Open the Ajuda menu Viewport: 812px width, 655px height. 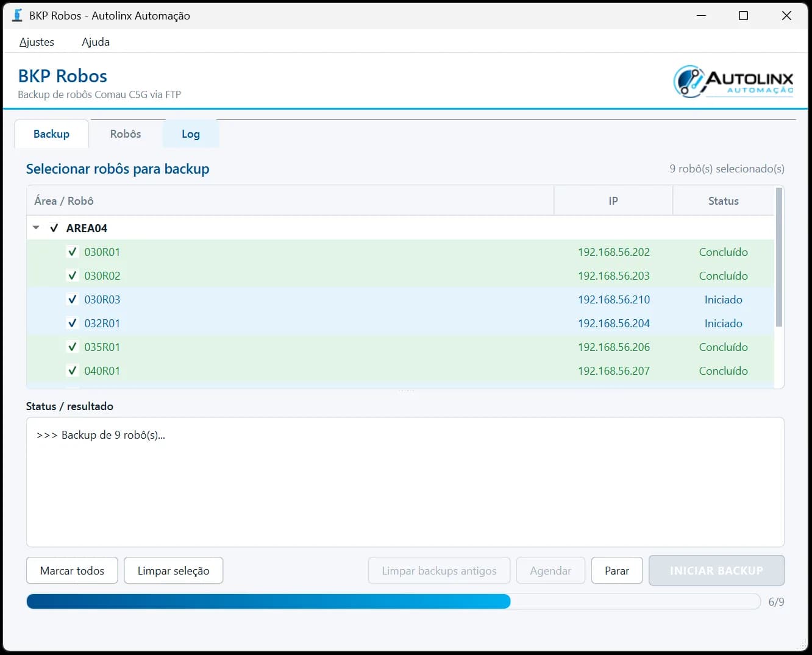point(96,42)
